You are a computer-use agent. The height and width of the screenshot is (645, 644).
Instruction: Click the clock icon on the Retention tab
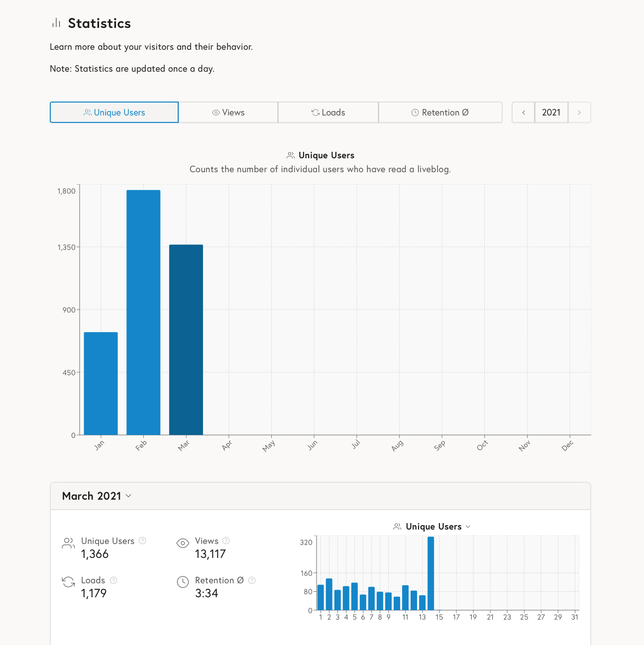tap(415, 112)
